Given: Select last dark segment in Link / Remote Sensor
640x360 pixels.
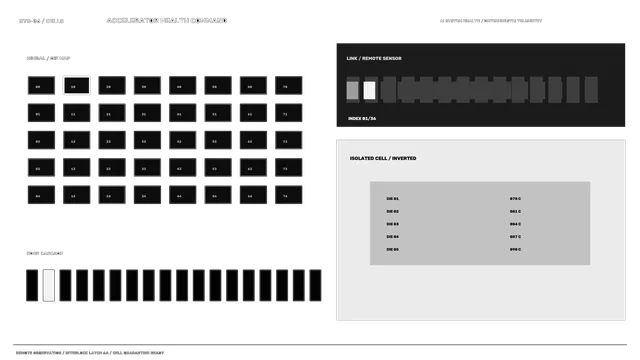Looking at the screenshot, I should 591,90.
